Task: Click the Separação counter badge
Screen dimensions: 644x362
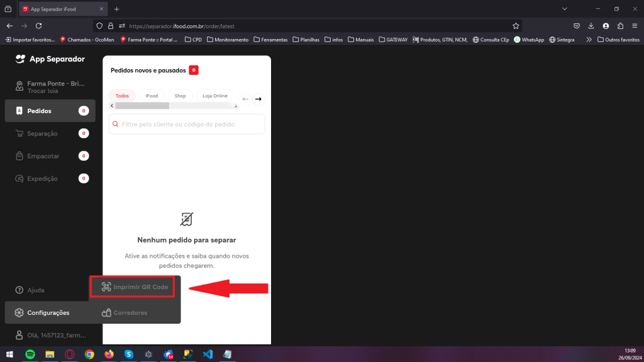Action: click(x=84, y=133)
